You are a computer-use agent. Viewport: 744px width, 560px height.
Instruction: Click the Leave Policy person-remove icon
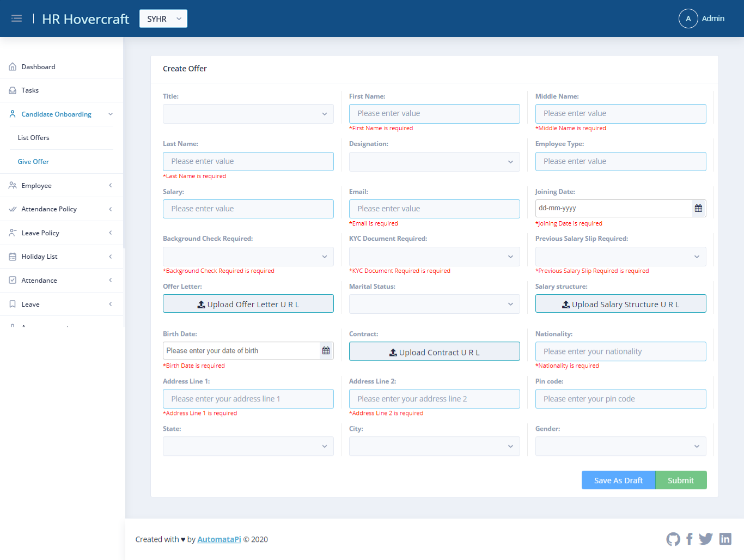[13, 233]
